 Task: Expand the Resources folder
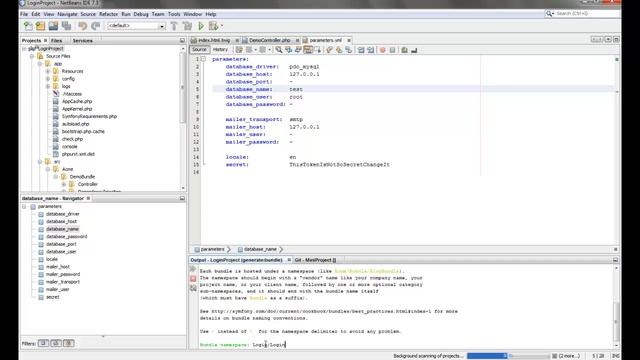48,71
